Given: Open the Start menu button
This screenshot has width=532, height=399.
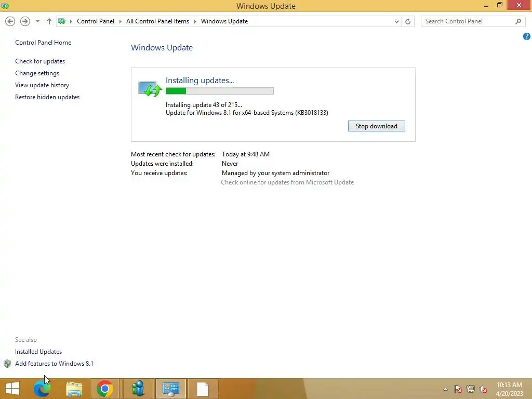Looking at the screenshot, I should (x=12, y=389).
